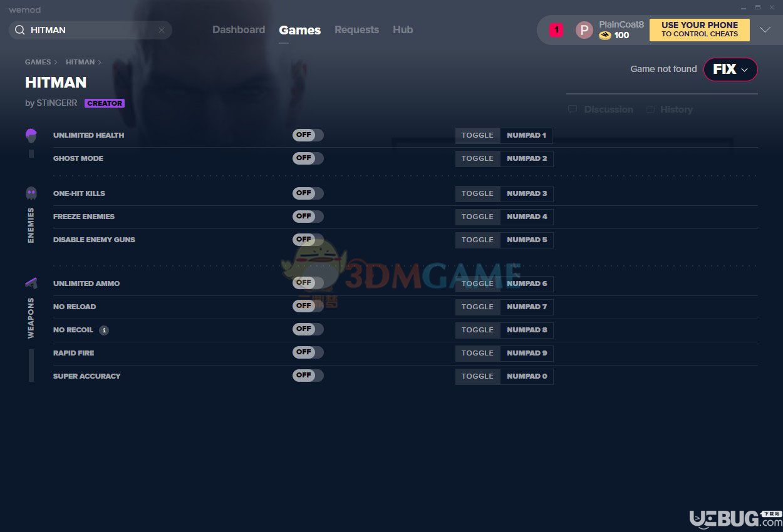The height and width of the screenshot is (532, 783).
Task: Click the coin balance icon
Action: pos(604,36)
